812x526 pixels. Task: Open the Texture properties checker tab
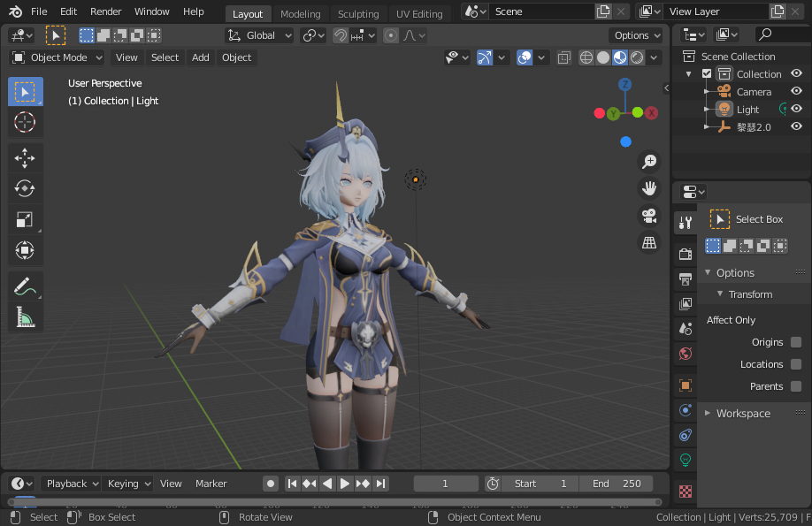(x=686, y=492)
